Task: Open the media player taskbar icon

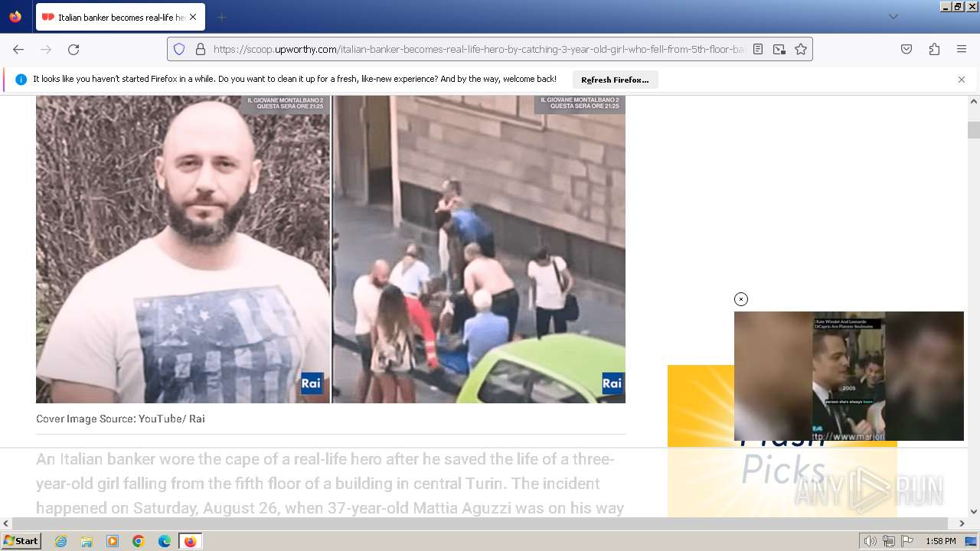Action: (113, 541)
